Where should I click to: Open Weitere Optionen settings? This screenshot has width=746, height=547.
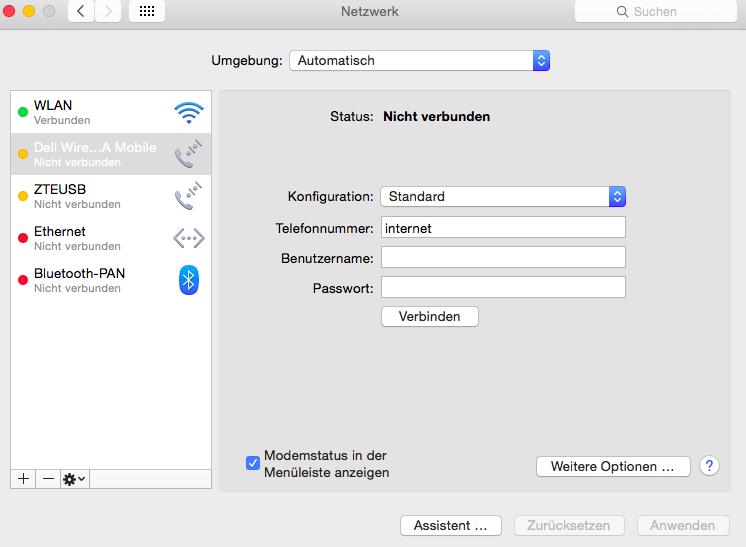(613, 467)
